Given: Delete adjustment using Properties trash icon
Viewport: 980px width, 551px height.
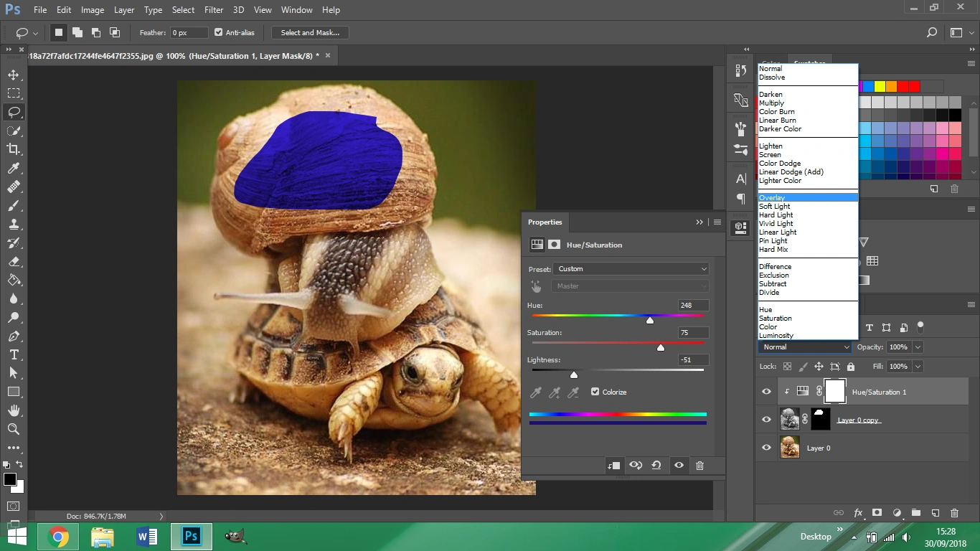Looking at the screenshot, I should (699, 466).
